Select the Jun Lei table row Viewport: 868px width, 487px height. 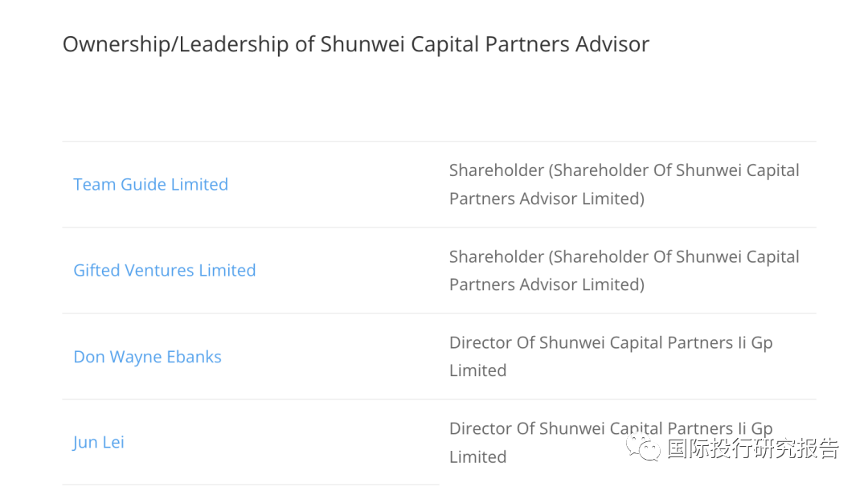439,442
